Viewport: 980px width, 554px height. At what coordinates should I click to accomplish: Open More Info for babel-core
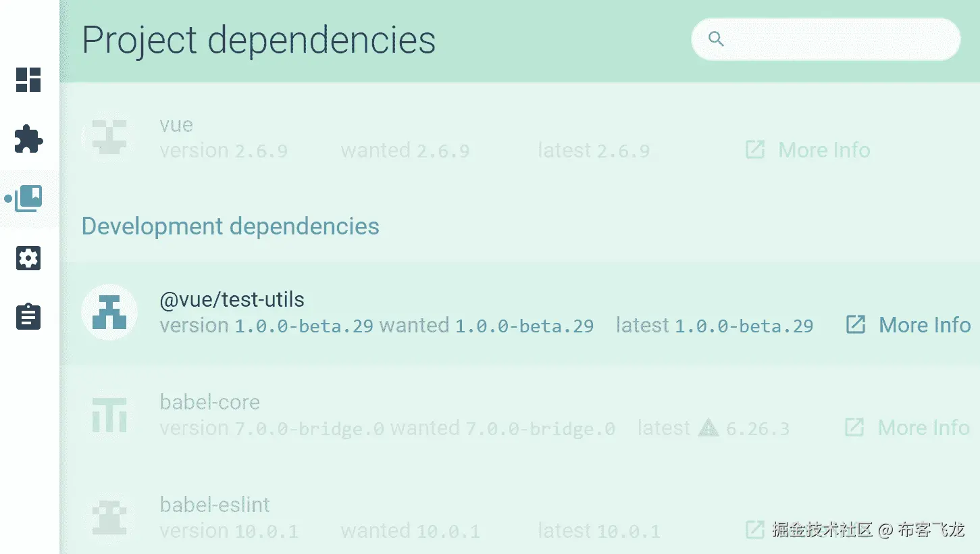pos(923,428)
